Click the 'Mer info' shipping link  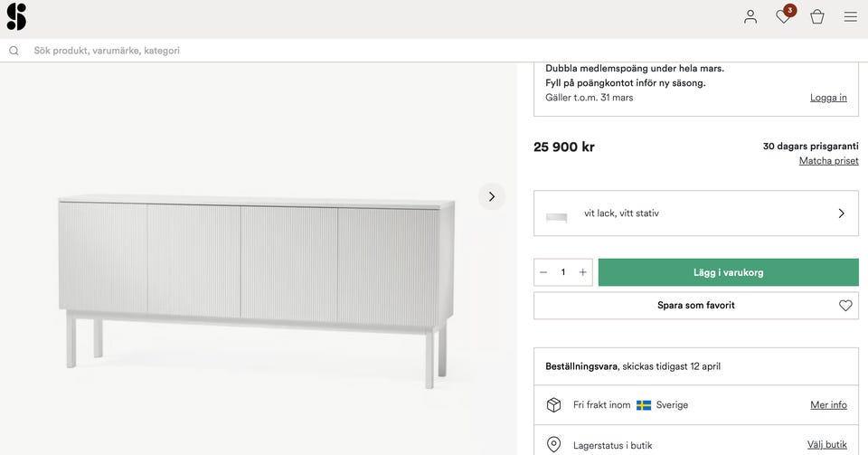coord(828,405)
